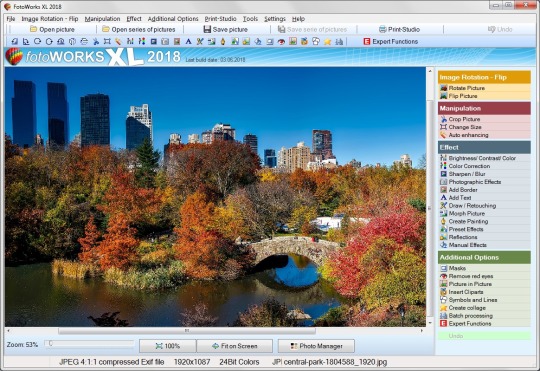Click the Expert Functions red E icon

tap(367, 41)
